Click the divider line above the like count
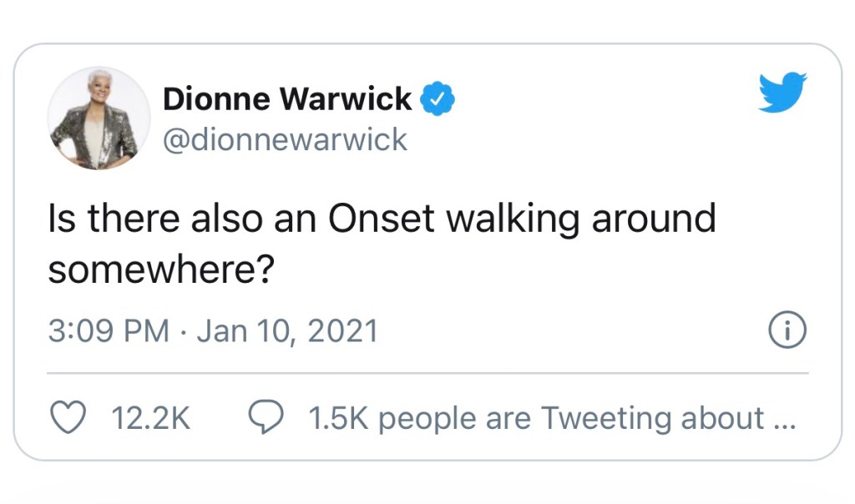 (427, 373)
